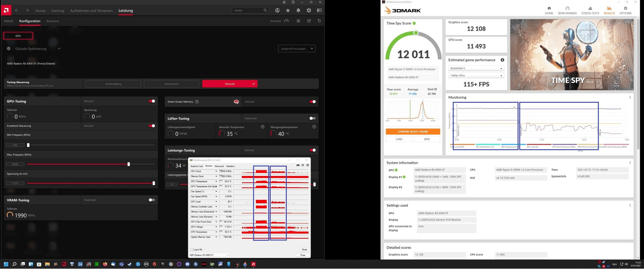Open favorites star icon in Radeon Software

coord(288,10)
